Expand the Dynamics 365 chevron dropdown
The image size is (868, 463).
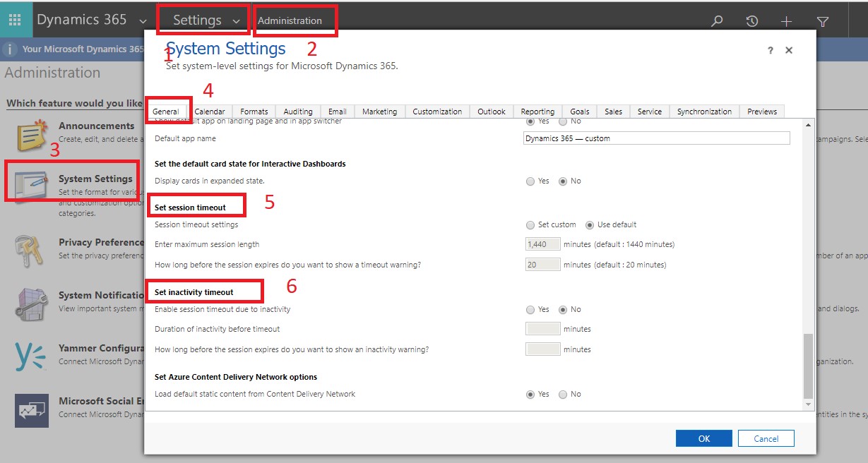[143, 21]
